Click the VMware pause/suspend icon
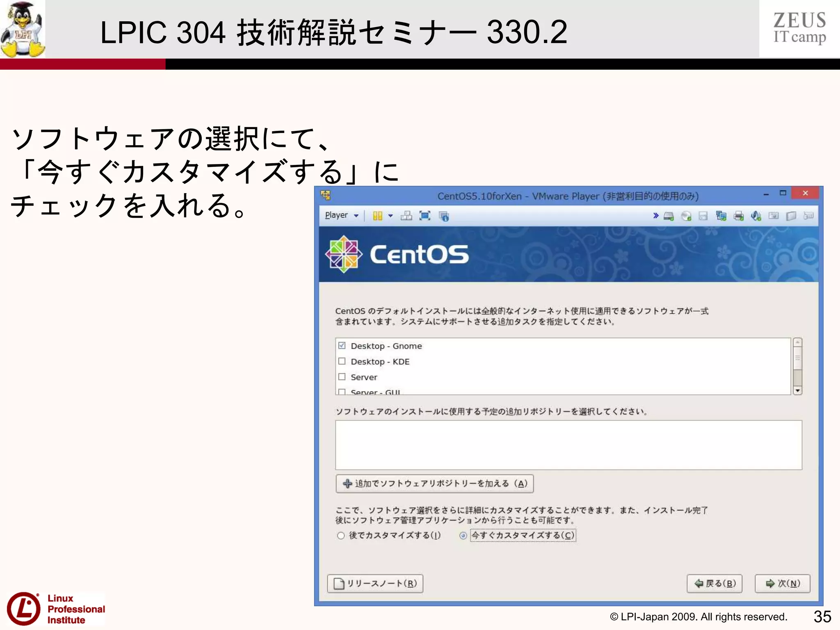 [x=377, y=216]
